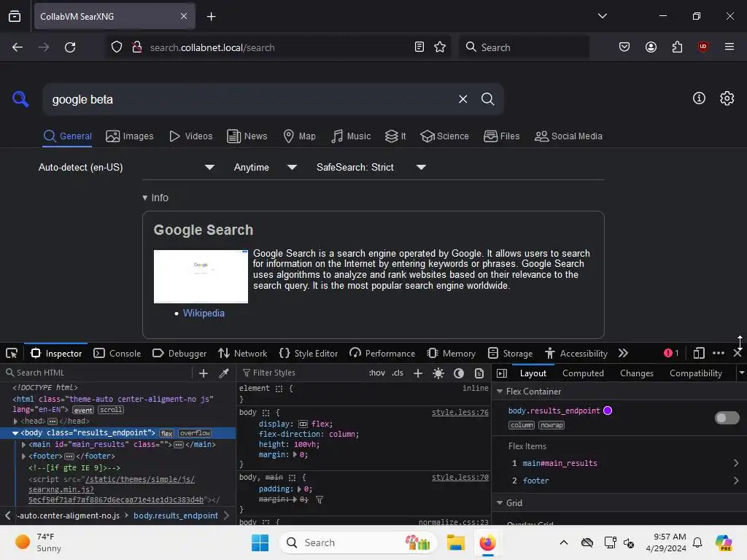This screenshot has height=560, width=747.
Task: Toggle the .cls class panel
Action: pyautogui.click(x=398, y=373)
